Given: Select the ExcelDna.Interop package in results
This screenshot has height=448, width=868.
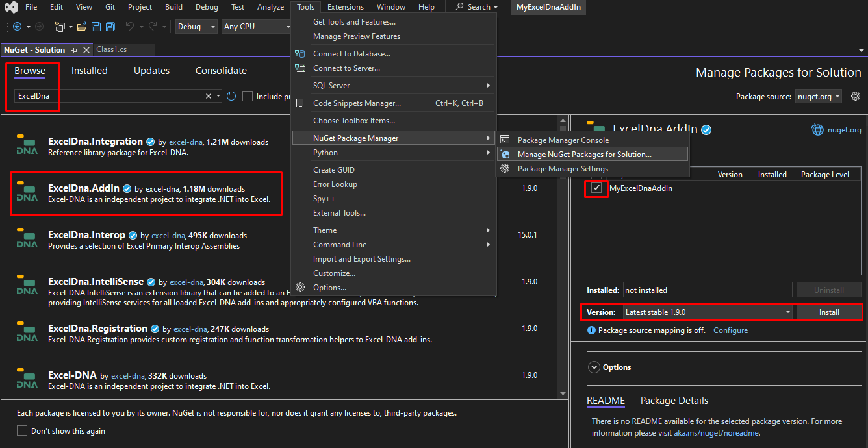Looking at the screenshot, I should pyautogui.click(x=87, y=235).
